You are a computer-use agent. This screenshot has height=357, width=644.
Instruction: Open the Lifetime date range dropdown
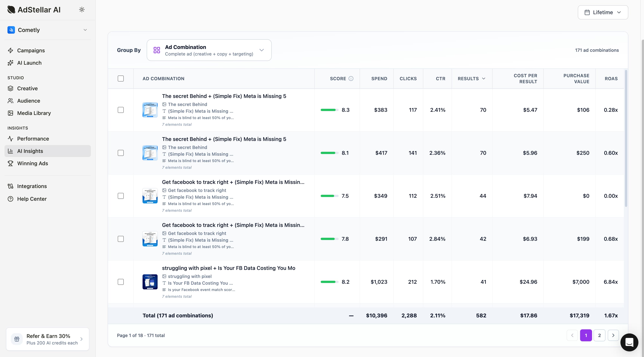click(x=603, y=12)
